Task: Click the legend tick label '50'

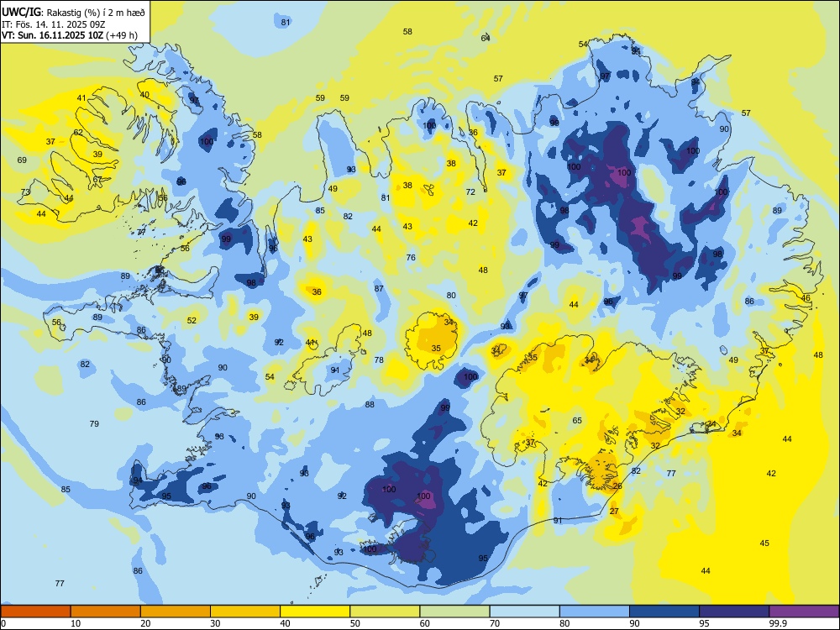Action: point(355,623)
